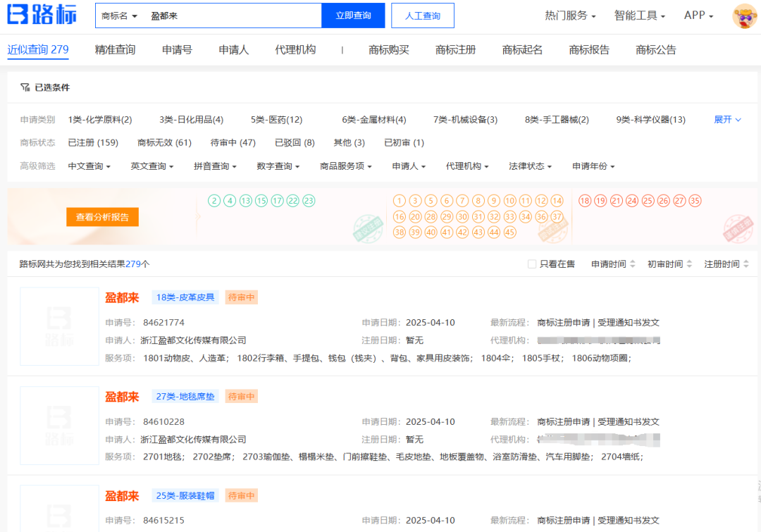The height and width of the screenshot is (532, 761).
Task: Open the 数字查询 filter dropdown
Action: (x=278, y=166)
